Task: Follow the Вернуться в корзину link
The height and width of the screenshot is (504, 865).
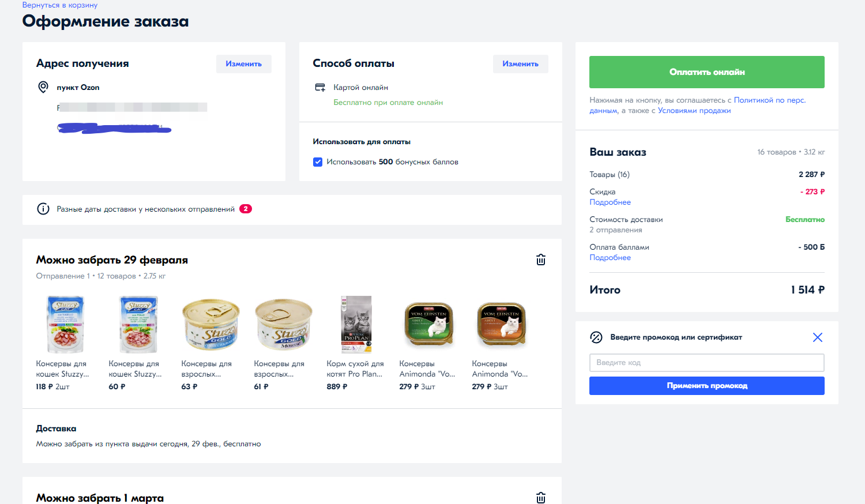Action: tap(60, 5)
